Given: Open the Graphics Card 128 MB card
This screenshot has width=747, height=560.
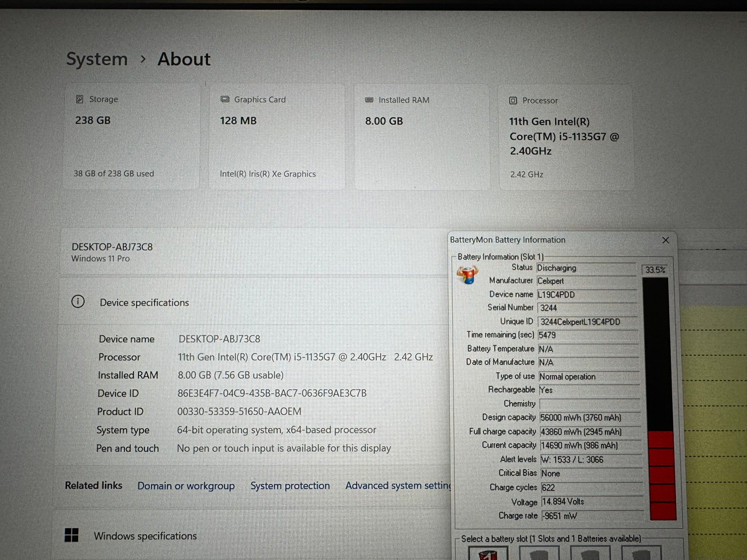Looking at the screenshot, I should click(x=277, y=137).
